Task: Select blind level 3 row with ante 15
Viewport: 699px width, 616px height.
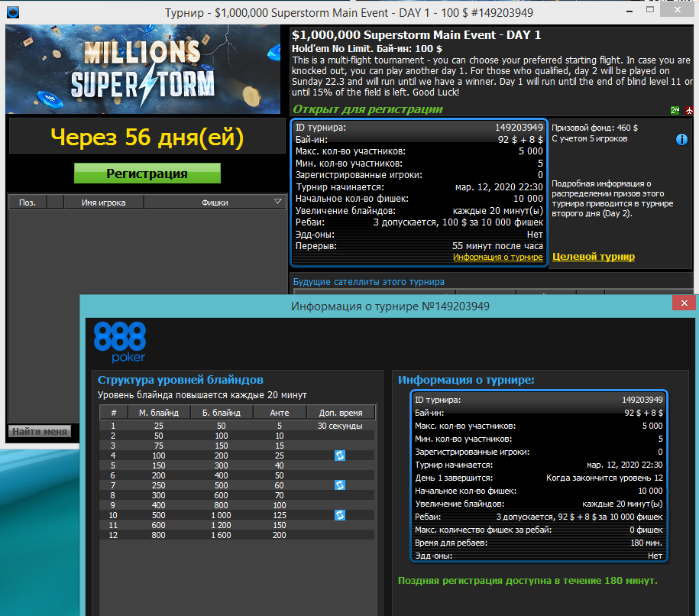Action: tap(237, 446)
